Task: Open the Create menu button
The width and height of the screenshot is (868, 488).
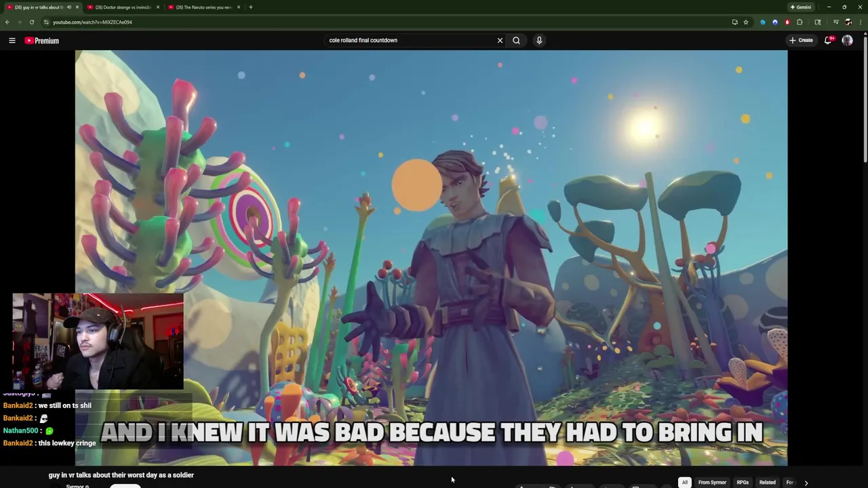Action: (801, 41)
